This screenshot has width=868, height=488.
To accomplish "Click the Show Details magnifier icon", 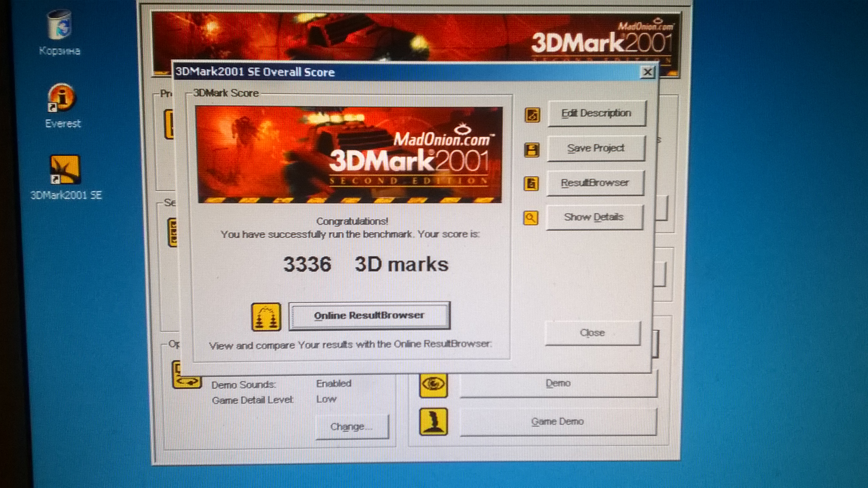I will (x=531, y=218).
